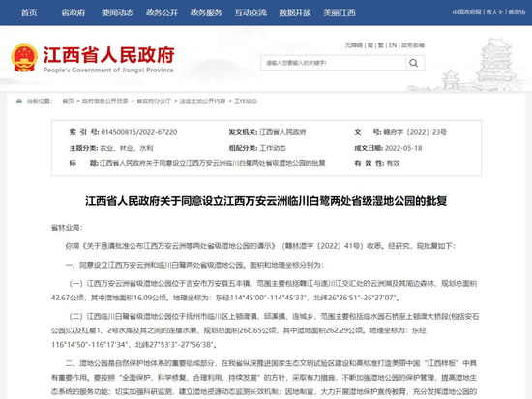Click the 省林业局 salutation line

click(x=67, y=227)
